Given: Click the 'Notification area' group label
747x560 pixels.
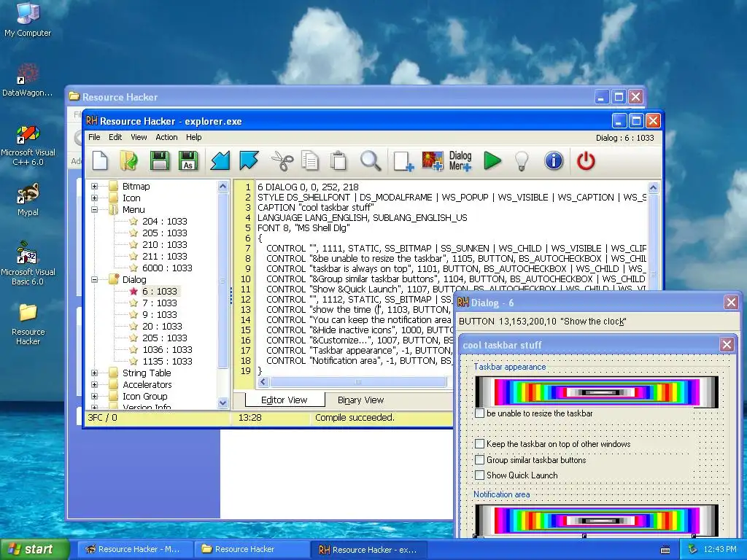Looking at the screenshot, I should pos(501,494).
